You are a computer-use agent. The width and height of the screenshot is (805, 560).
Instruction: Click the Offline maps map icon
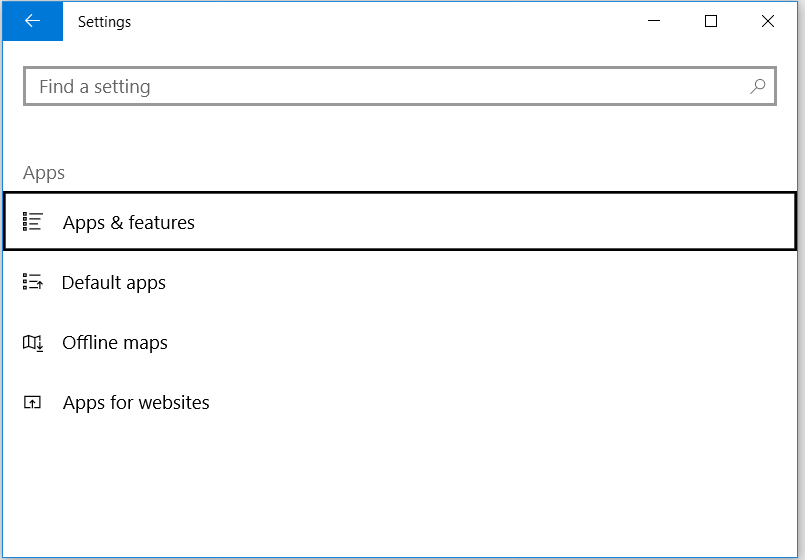[32, 342]
